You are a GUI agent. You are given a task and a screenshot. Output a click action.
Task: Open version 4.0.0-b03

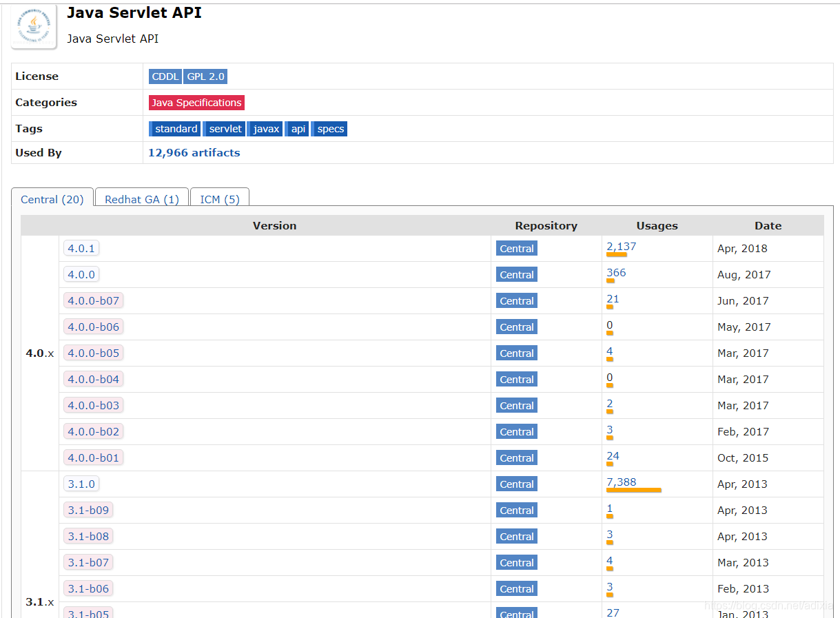click(94, 405)
